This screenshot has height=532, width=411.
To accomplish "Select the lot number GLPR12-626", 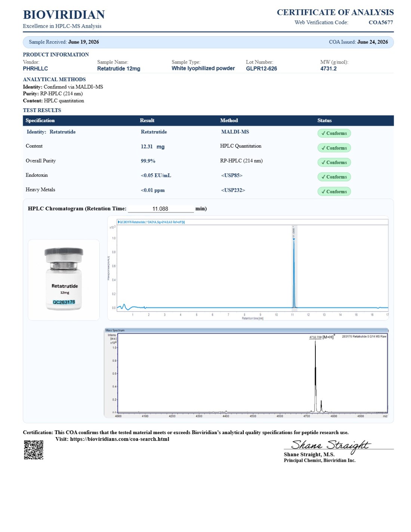I will click(262, 69).
